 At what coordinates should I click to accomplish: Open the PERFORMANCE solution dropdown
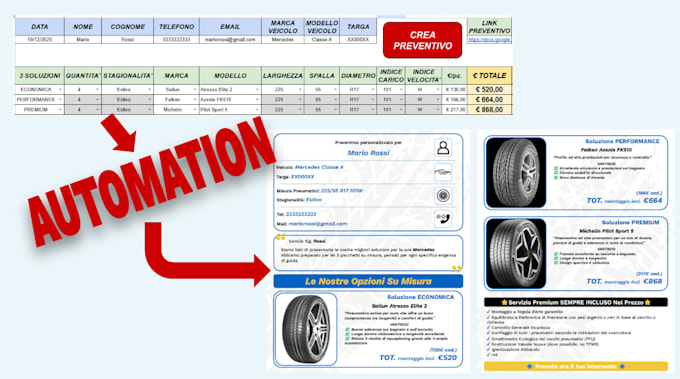tap(60, 99)
